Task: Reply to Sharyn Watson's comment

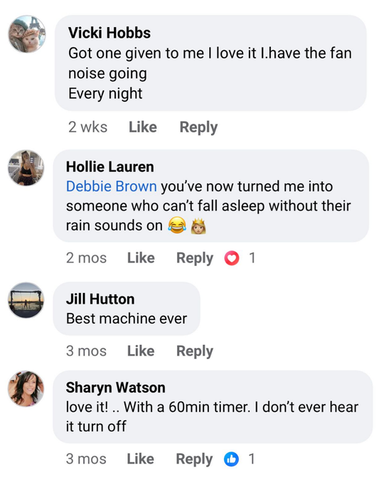Action: [x=194, y=459]
